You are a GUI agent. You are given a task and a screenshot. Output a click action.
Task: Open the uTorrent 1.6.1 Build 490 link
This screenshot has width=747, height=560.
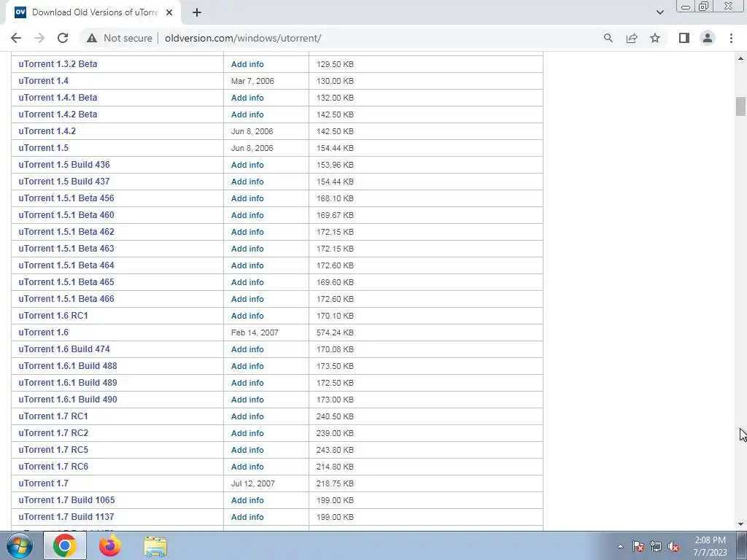point(68,399)
